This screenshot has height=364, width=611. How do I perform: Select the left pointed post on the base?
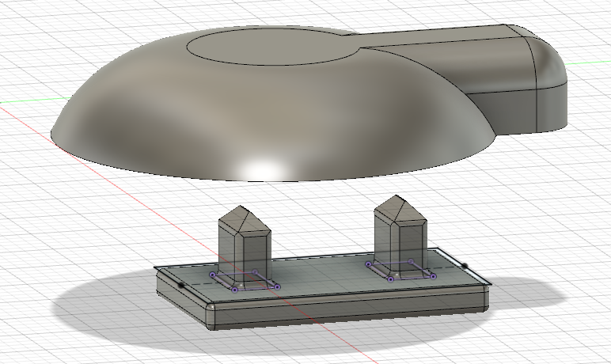coord(245,245)
